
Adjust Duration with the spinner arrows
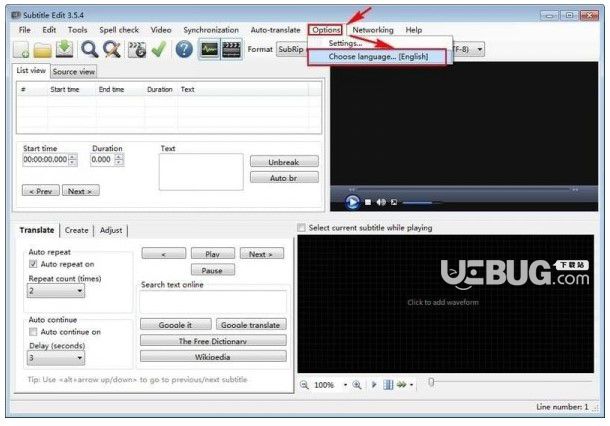[x=119, y=160]
